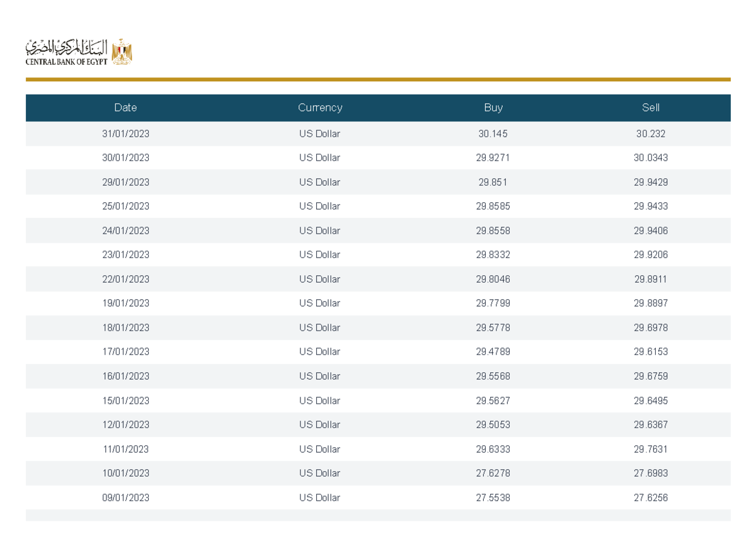Click the buy value 27.6278
The width and height of the screenshot is (756, 534).
tap(493, 474)
